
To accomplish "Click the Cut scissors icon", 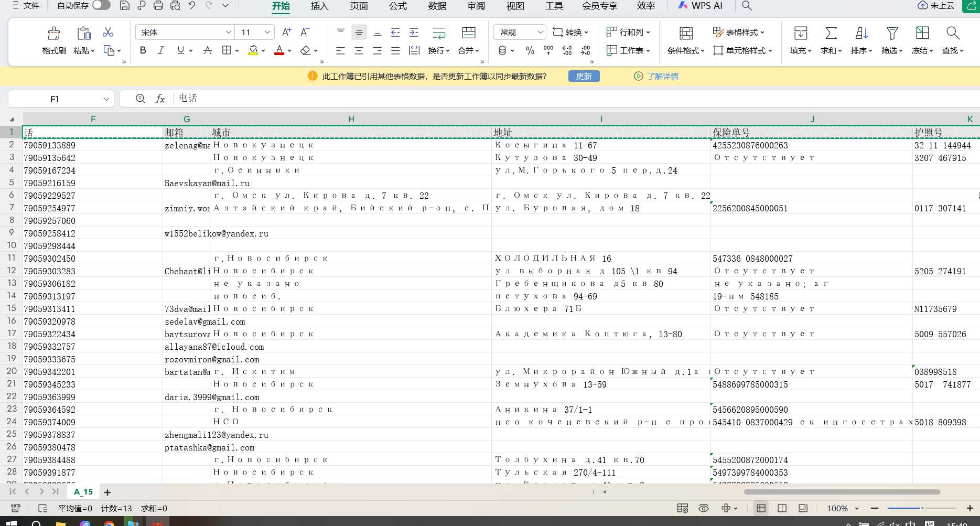I will 108,33.
